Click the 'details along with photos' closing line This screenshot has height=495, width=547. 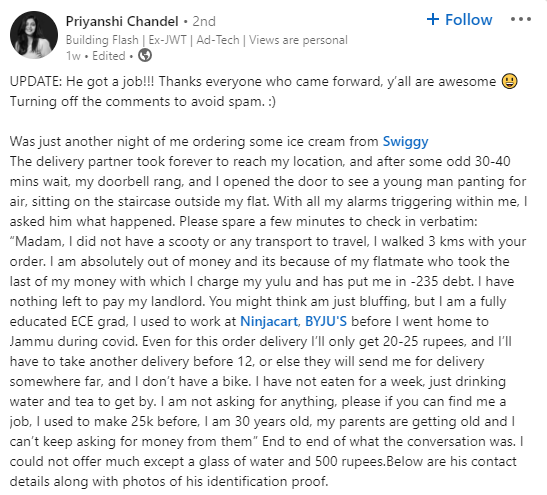[169, 481]
